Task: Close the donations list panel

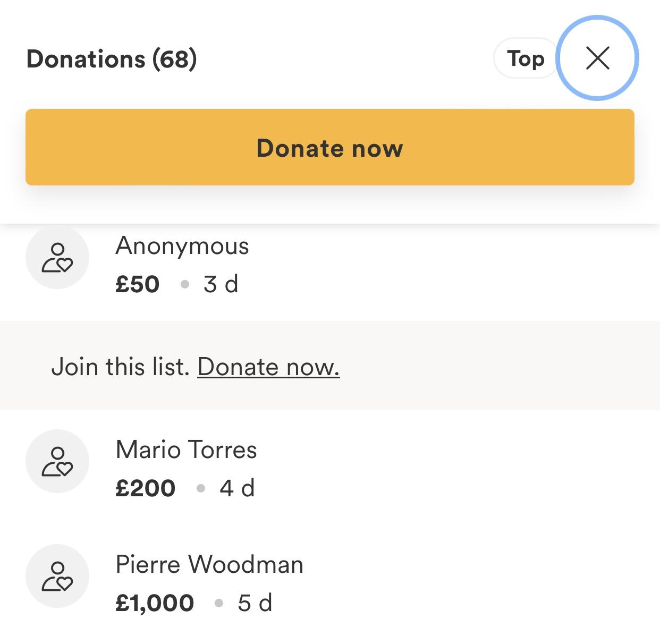Action: 597,58
